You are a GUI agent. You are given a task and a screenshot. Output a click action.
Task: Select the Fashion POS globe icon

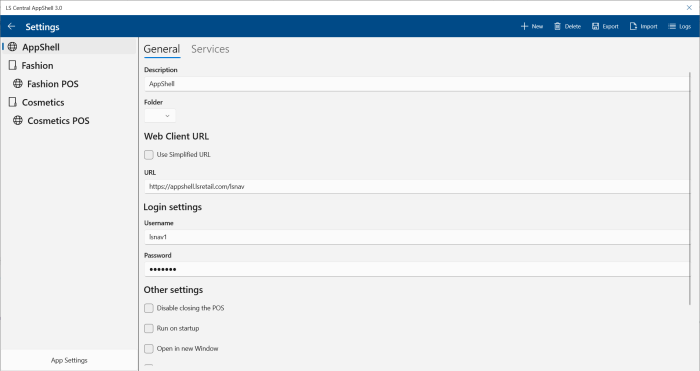[x=17, y=83]
